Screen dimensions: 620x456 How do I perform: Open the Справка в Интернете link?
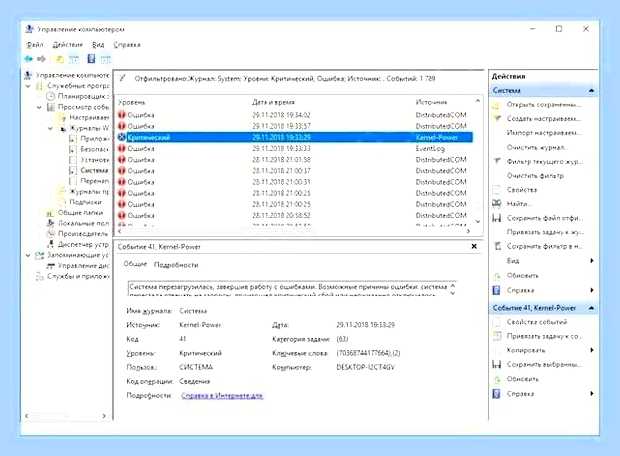(222, 395)
